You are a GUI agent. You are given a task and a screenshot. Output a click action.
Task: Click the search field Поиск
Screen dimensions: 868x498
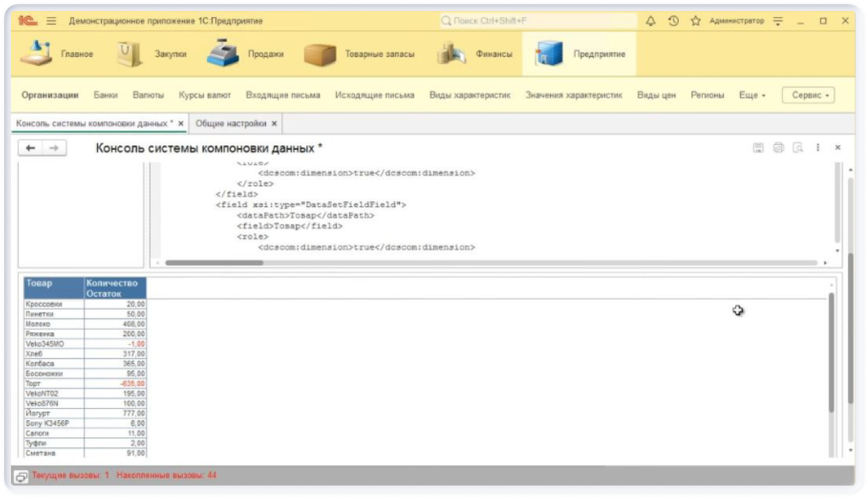[x=536, y=21]
